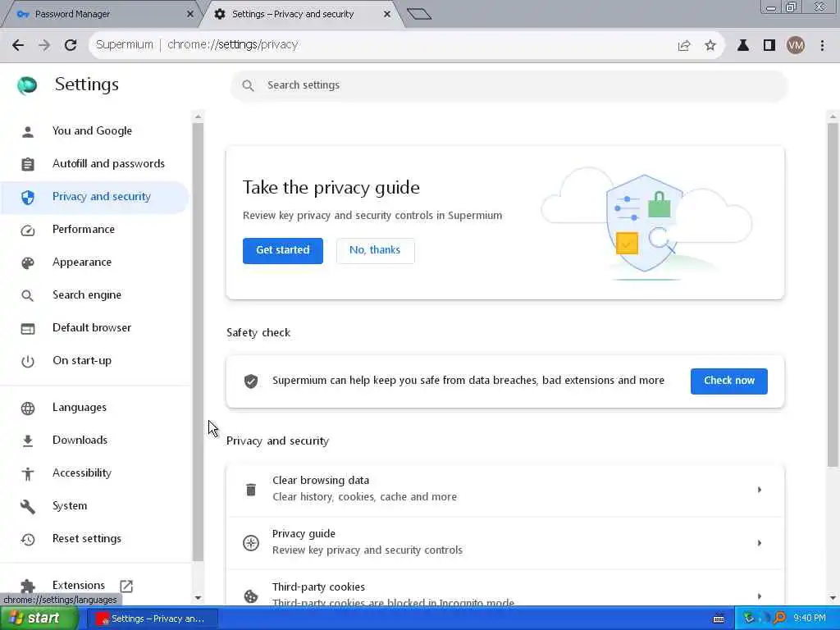Close the Password Manager tab
The height and width of the screenshot is (630, 840).
pyautogui.click(x=190, y=15)
